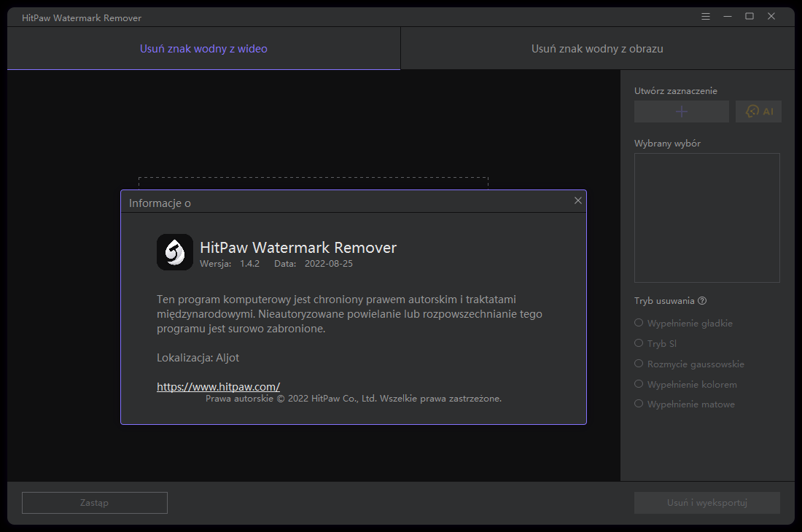Show help for Tryb usuwania
The height and width of the screenshot is (532, 802).
(x=702, y=300)
